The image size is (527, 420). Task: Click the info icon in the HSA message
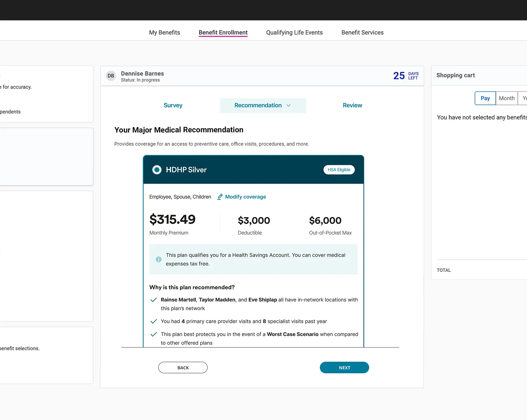158,259
